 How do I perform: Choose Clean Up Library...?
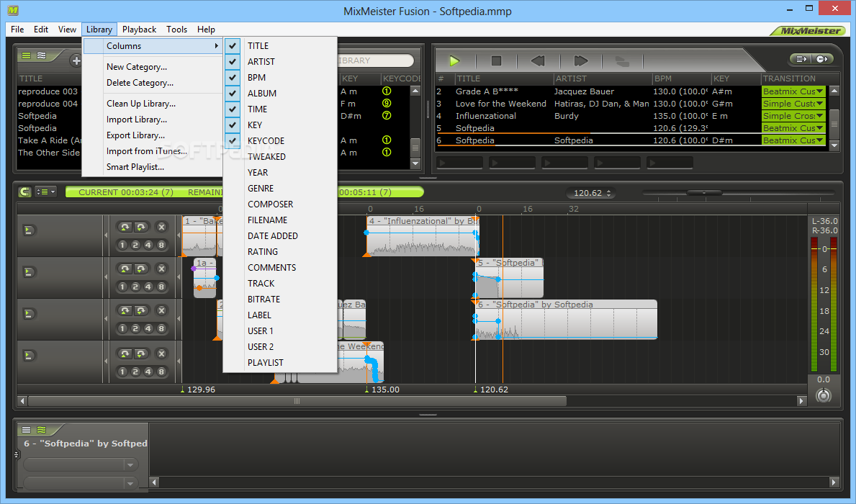tap(153, 103)
